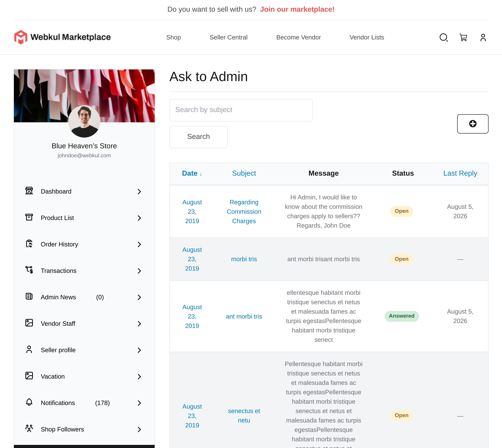The width and height of the screenshot is (502, 448).
Task: Open the Vendor Lists menu item
Action: [366, 37]
